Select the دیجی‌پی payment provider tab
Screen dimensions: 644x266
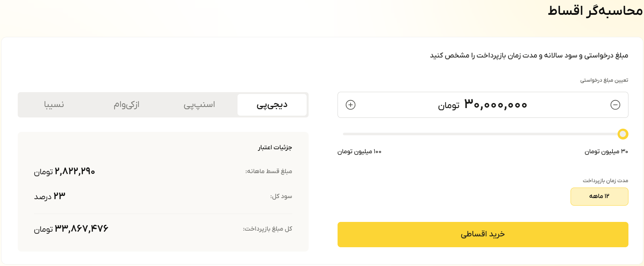click(272, 104)
